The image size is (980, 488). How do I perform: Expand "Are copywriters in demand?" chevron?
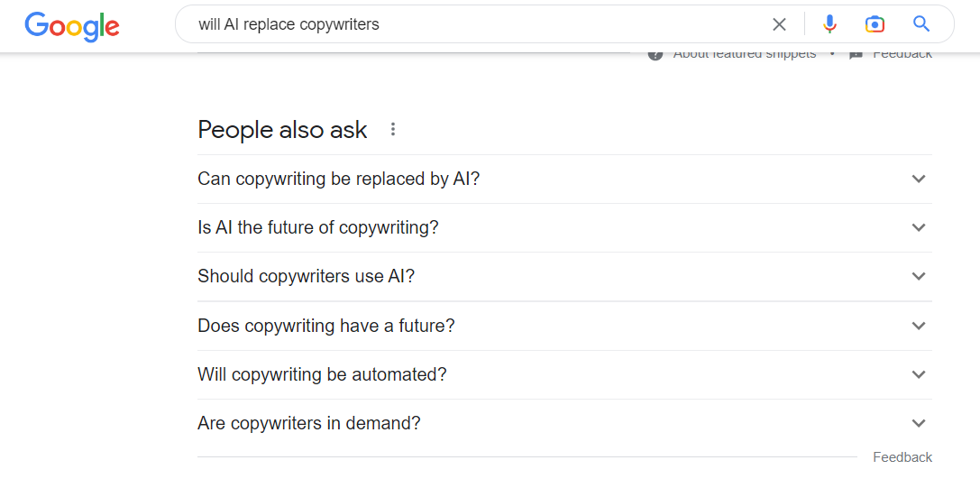coord(919,423)
